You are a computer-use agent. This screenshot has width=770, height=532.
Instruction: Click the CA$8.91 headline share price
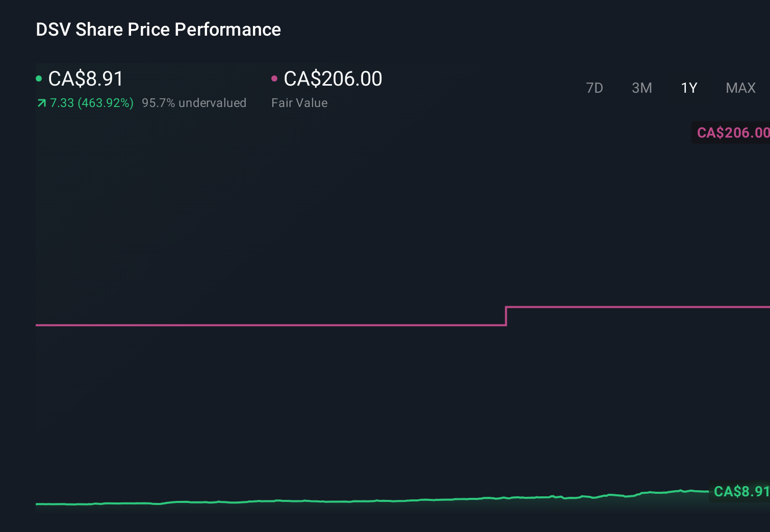86,79
